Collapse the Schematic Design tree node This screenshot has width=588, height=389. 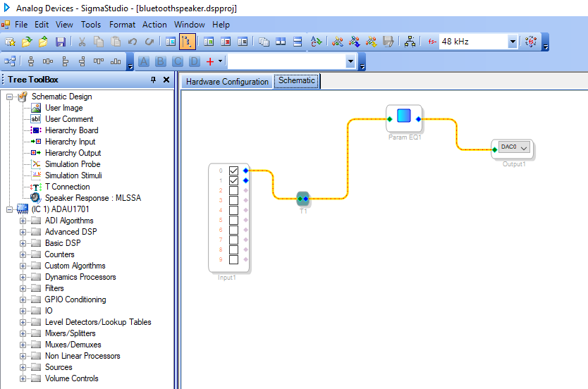coord(9,97)
